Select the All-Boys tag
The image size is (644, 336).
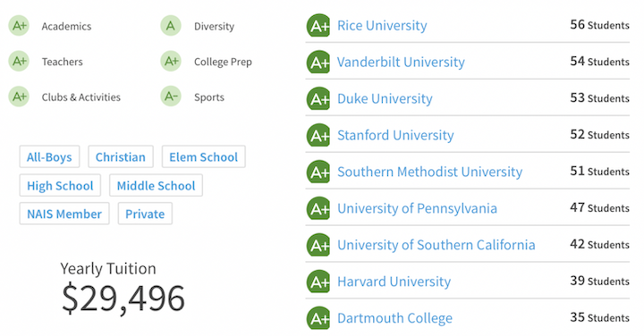(x=49, y=156)
